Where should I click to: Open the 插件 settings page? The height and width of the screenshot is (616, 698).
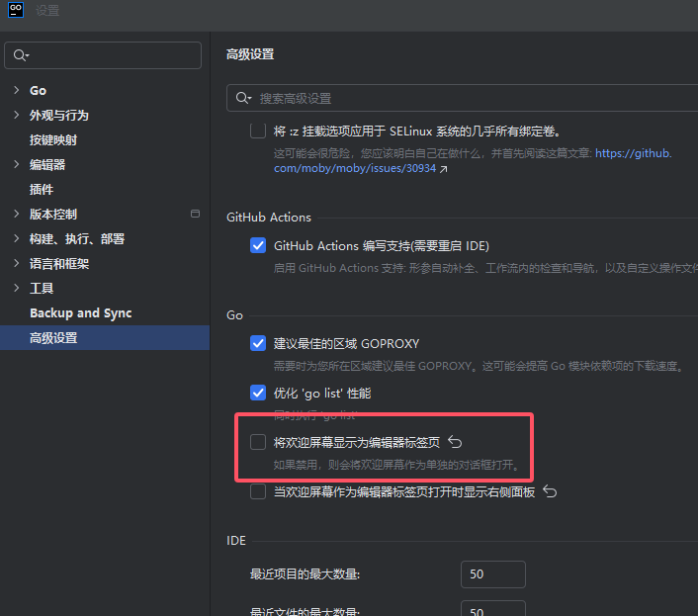click(42, 189)
